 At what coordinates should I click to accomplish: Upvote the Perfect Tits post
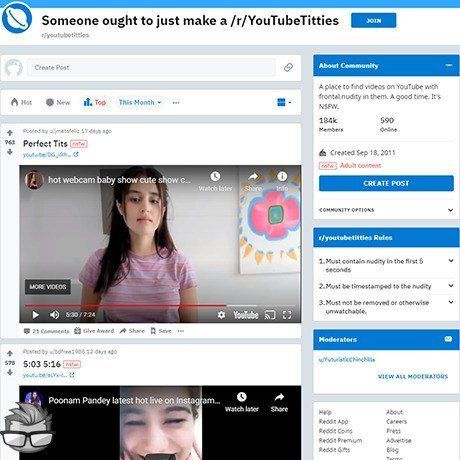(10, 133)
